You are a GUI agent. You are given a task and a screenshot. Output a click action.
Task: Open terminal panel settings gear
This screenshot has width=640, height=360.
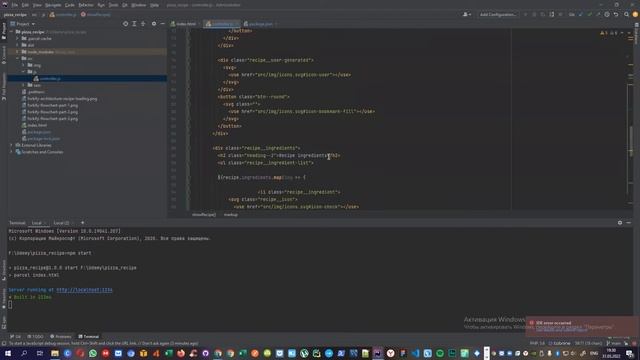pos(620,222)
